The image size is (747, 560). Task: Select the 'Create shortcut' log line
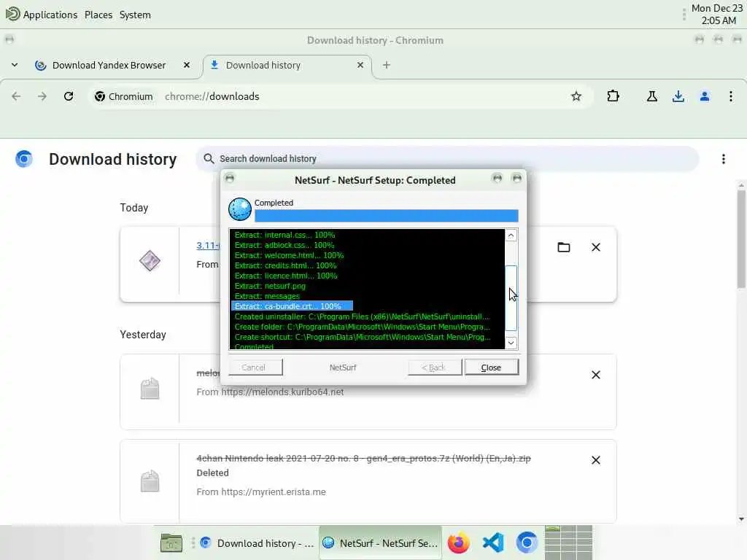(x=362, y=337)
